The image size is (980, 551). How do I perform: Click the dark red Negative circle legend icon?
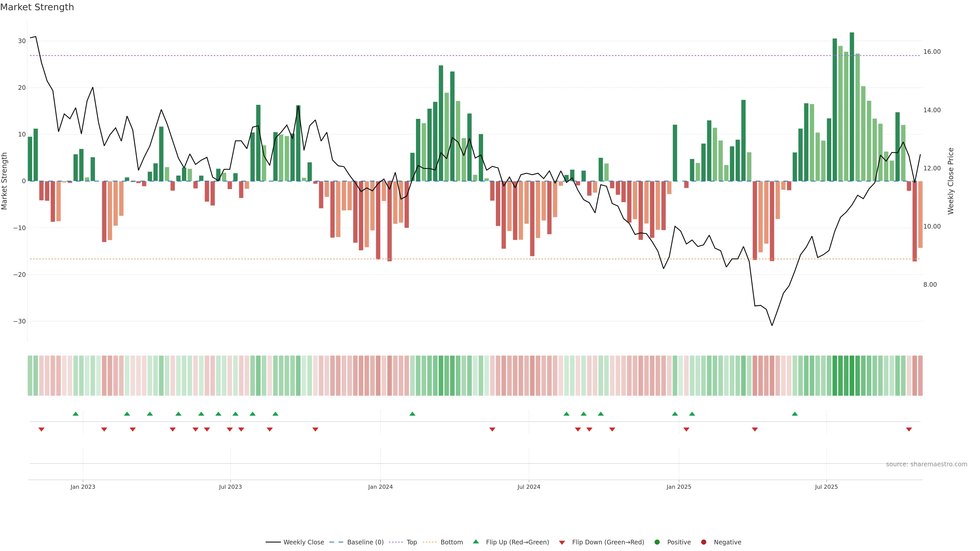(703, 542)
